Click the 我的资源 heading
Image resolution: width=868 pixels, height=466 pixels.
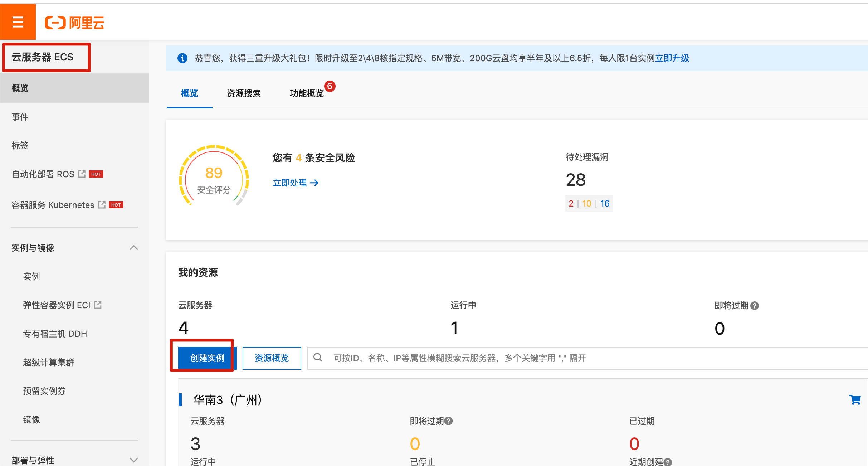click(x=198, y=272)
